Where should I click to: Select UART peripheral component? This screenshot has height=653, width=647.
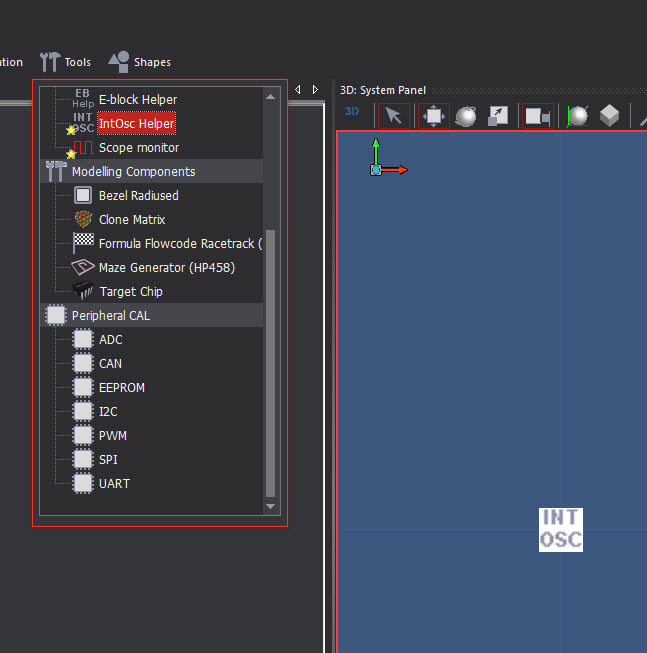tap(114, 484)
